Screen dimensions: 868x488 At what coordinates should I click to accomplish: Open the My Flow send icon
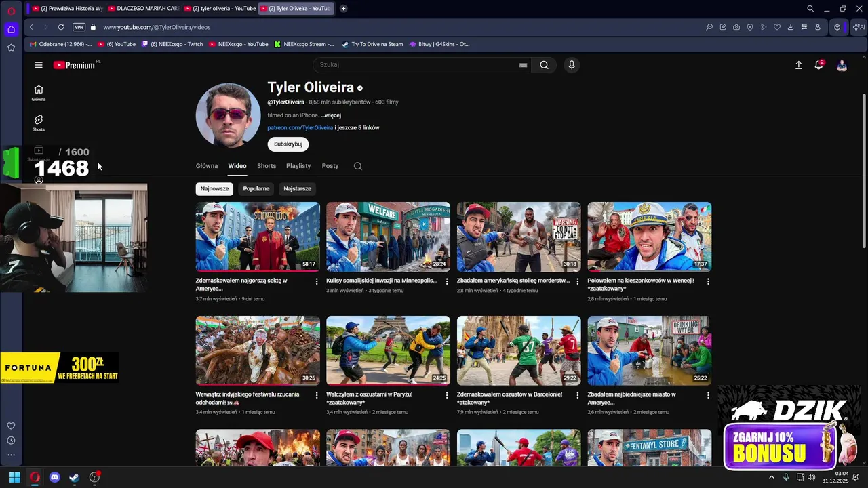[764, 27]
